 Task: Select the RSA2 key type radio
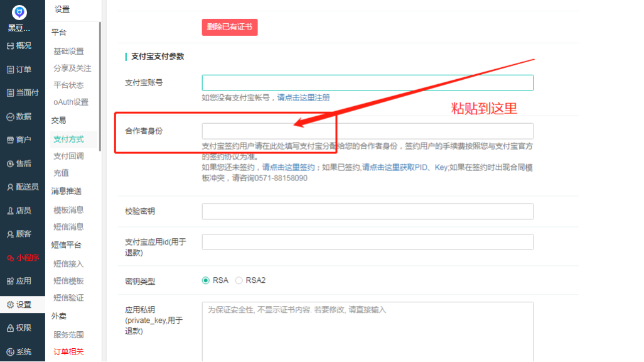pos(239,280)
